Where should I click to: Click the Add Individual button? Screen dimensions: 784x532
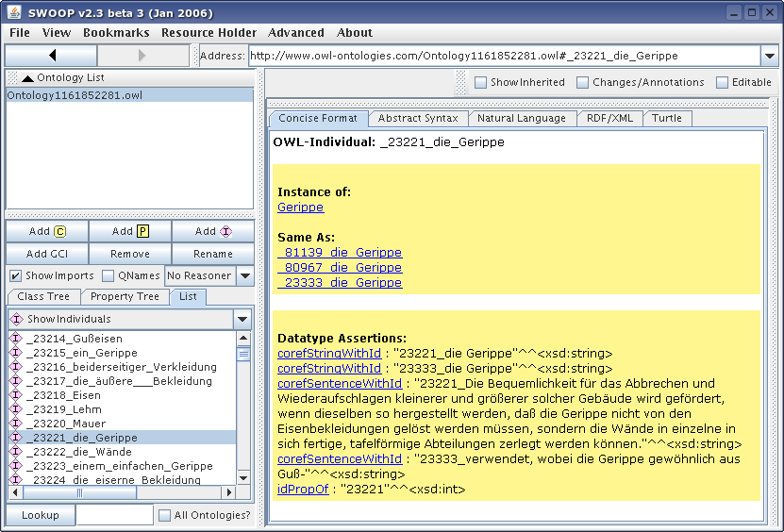[213, 231]
